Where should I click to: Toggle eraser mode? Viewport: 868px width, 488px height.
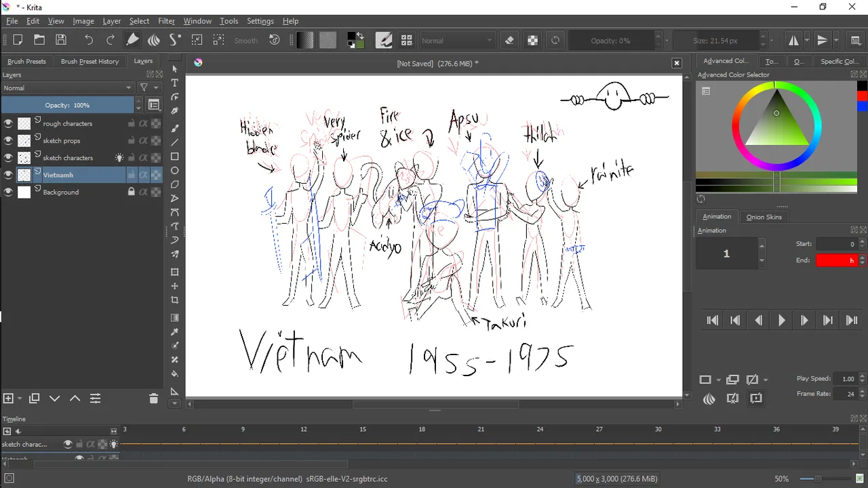coord(510,40)
